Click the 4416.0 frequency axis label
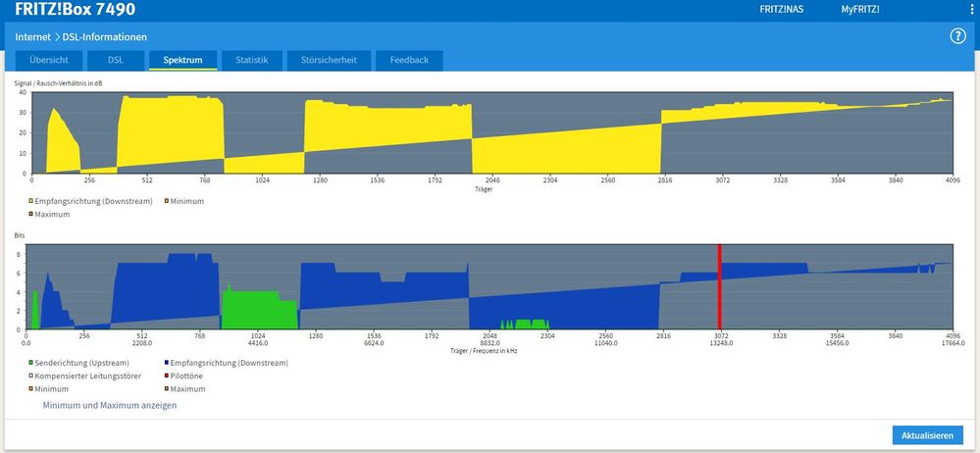This screenshot has height=453, width=980. click(x=257, y=343)
